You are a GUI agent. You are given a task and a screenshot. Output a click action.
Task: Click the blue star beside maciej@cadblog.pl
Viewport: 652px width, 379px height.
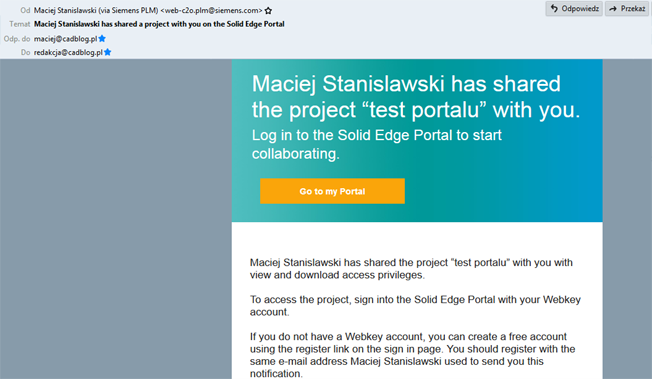(102, 39)
